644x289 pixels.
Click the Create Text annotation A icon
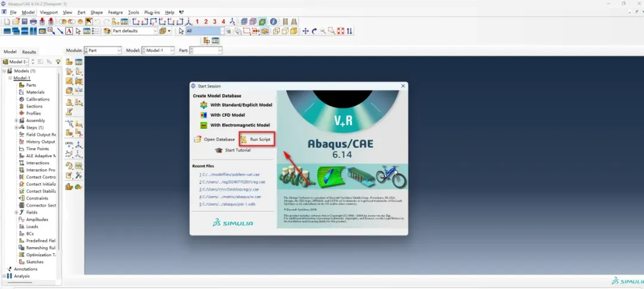tap(69, 31)
